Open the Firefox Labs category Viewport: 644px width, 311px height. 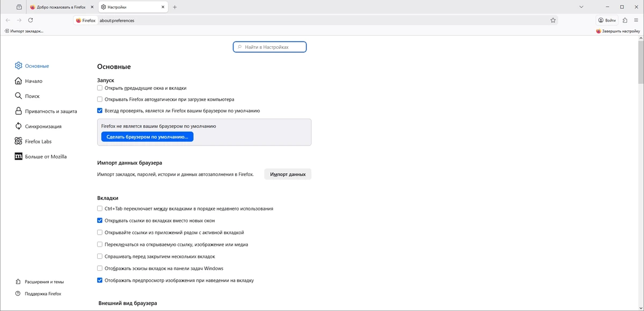click(38, 141)
